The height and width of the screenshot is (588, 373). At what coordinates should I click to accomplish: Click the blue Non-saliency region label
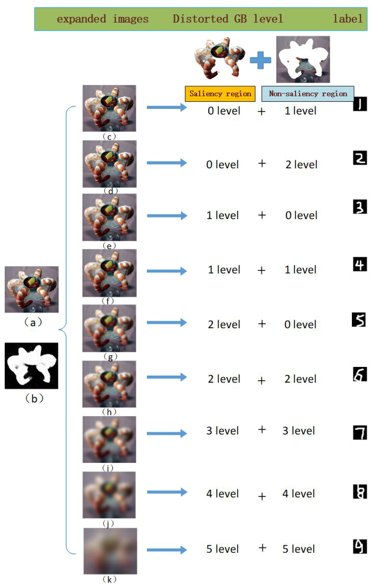[x=308, y=94]
